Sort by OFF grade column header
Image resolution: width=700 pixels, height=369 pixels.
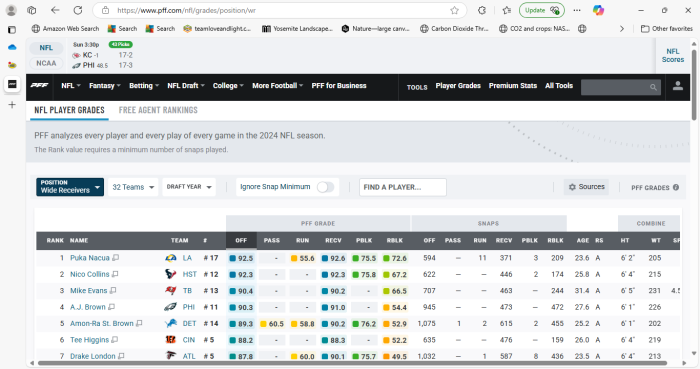click(x=241, y=240)
